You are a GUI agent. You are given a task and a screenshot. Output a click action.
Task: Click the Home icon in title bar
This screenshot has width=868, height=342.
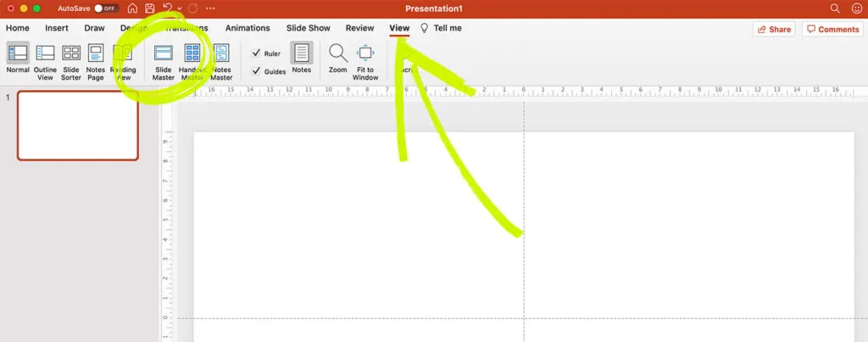[132, 8]
